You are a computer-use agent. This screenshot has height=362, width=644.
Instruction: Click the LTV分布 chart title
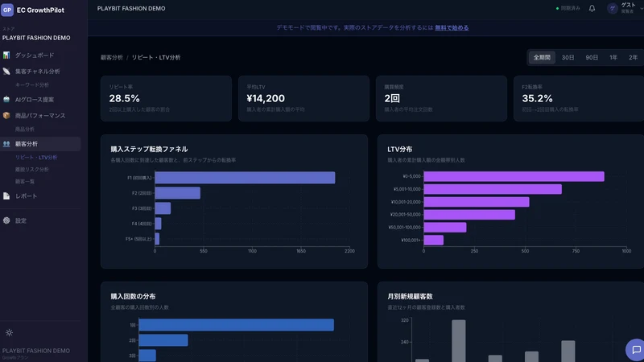coord(399,149)
